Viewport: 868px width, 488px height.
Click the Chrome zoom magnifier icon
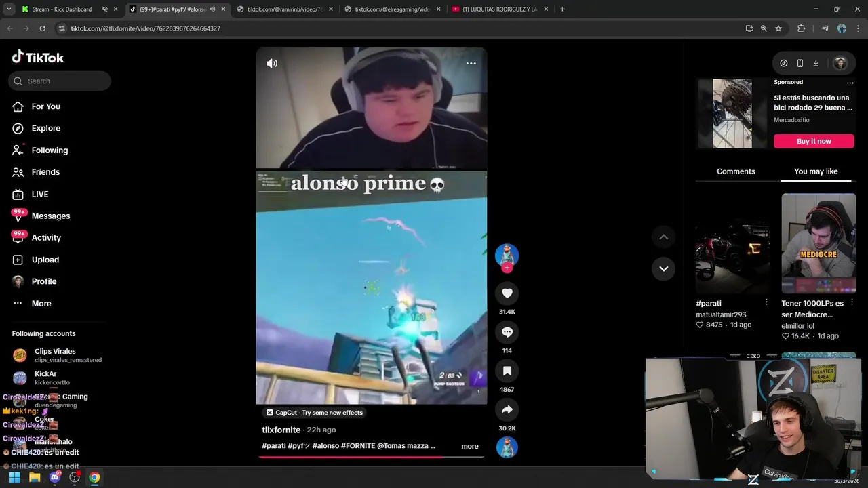(764, 28)
